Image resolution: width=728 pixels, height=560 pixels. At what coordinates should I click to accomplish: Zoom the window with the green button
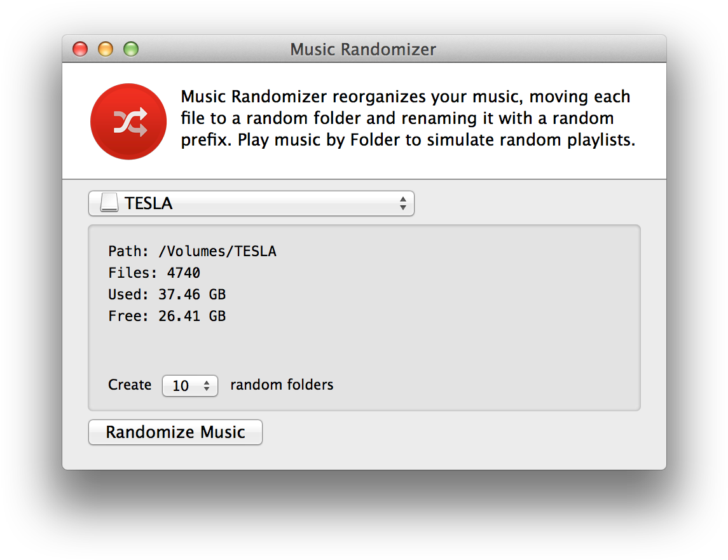click(x=131, y=49)
